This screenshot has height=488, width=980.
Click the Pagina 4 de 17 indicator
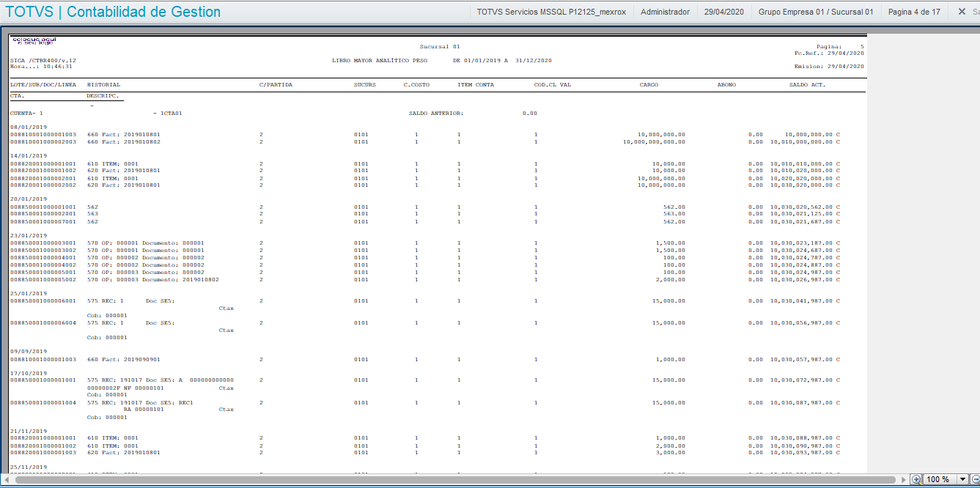point(914,12)
